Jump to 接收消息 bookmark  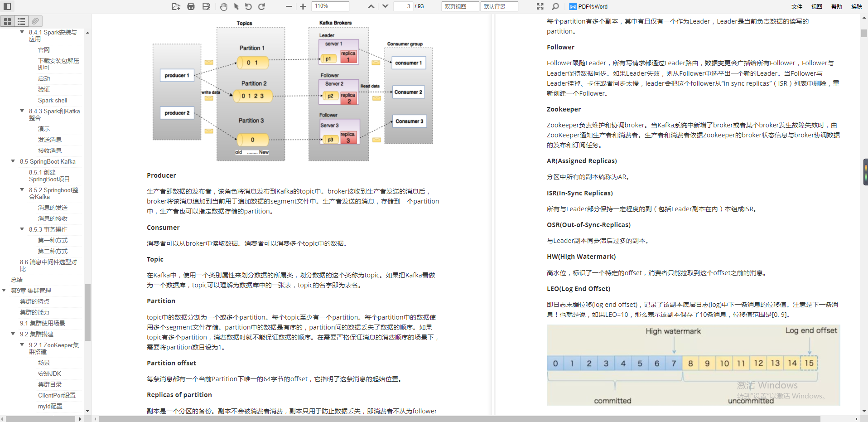tap(50, 150)
